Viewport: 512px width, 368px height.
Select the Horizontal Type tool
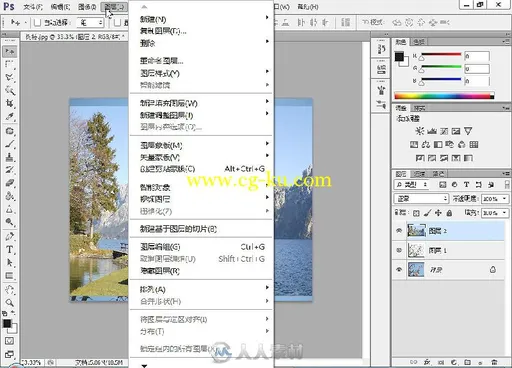10,249
